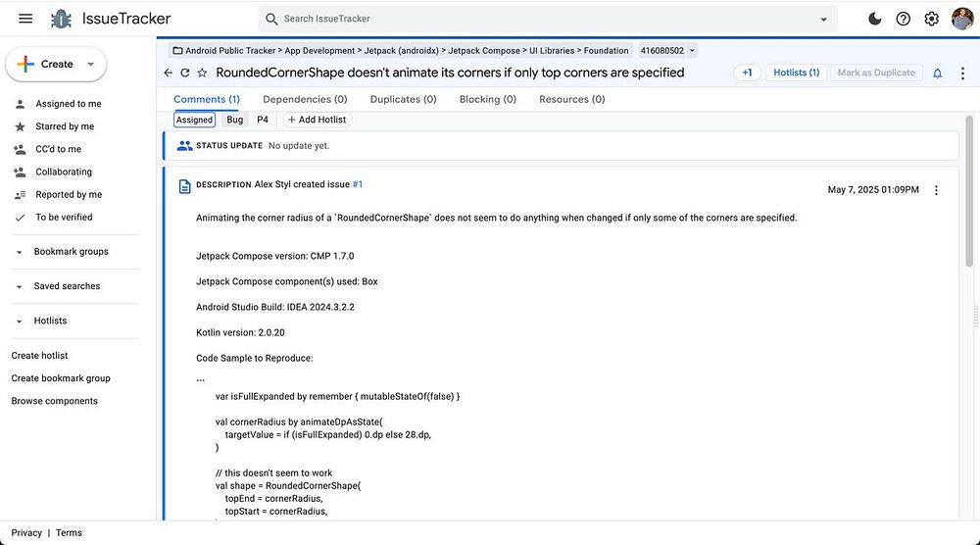This screenshot has height=545, width=980.
Task: Focus the Search IssueTracker field
Action: click(548, 19)
